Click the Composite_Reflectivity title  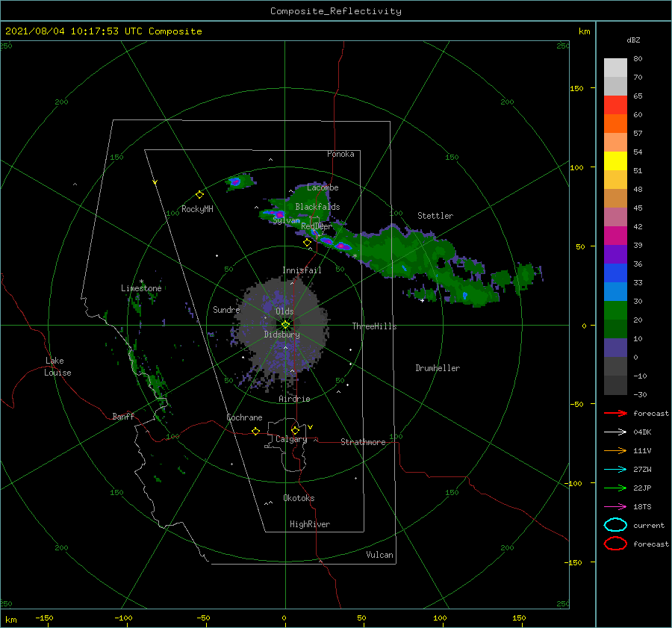click(336, 11)
